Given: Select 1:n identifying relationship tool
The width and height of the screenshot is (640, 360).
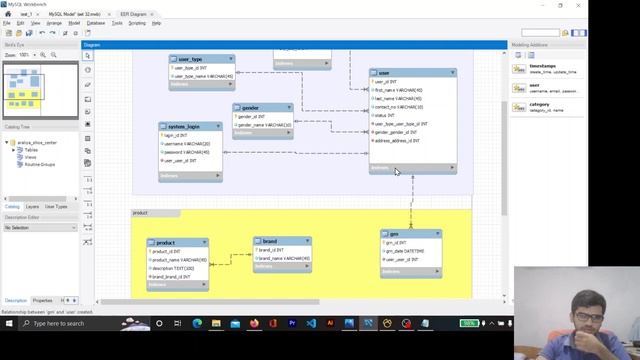Looking at the screenshot, I should (88, 215).
